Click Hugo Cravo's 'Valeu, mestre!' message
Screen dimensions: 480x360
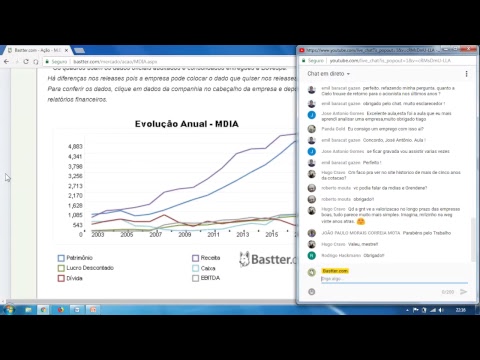pyautogui.click(x=363, y=244)
